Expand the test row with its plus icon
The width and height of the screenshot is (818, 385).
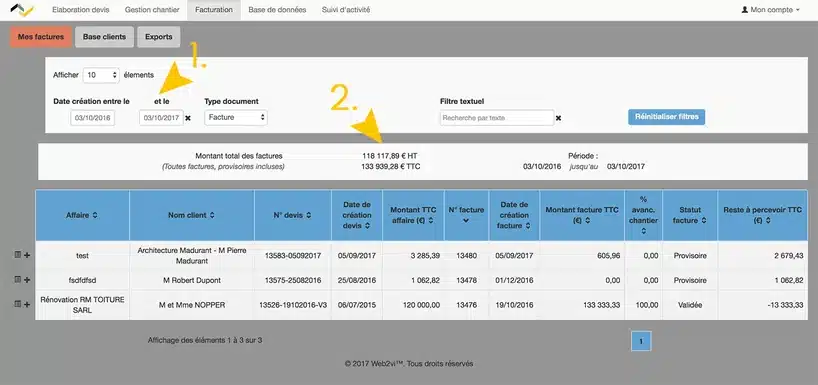click(x=27, y=255)
